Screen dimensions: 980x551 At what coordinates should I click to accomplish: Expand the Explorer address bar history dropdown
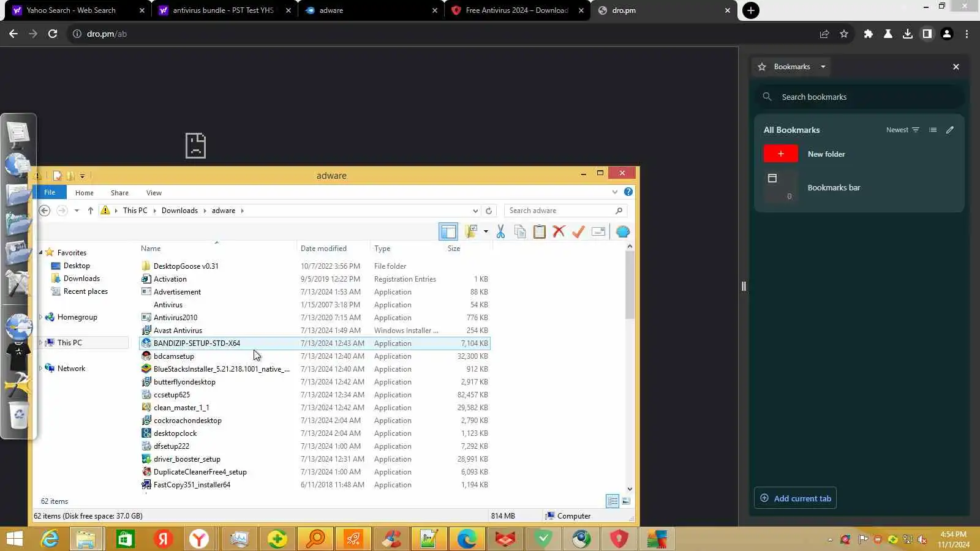(475, 211)
